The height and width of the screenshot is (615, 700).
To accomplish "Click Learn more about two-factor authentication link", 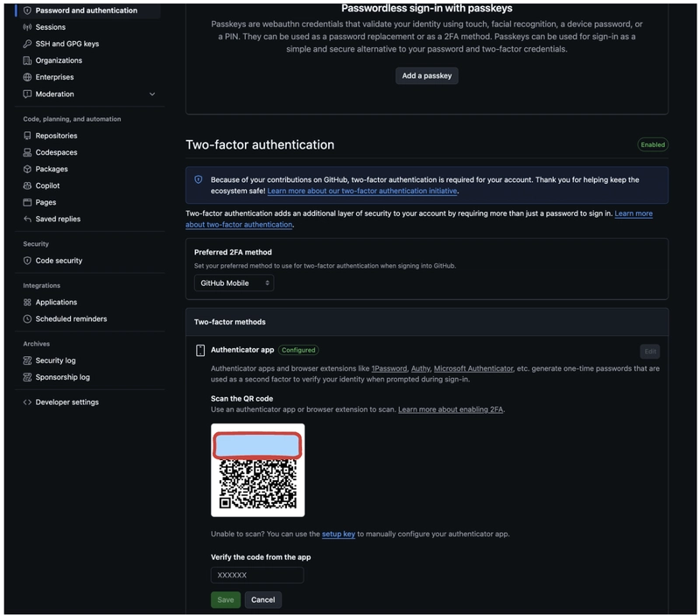I will tap(419, 219).
